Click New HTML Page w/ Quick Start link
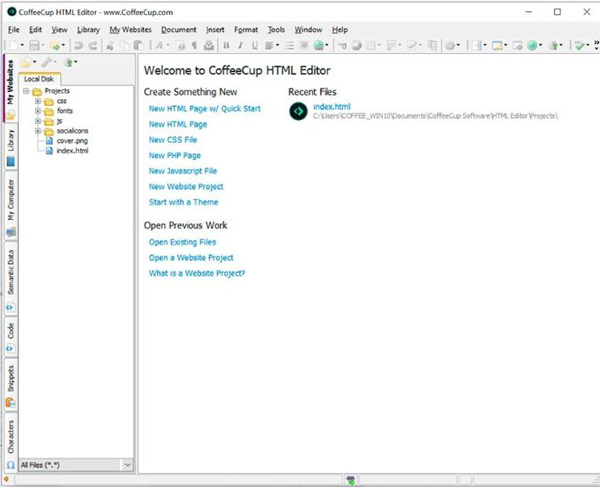The width and height of the screenshot is (600, 487). pos(205,109)
